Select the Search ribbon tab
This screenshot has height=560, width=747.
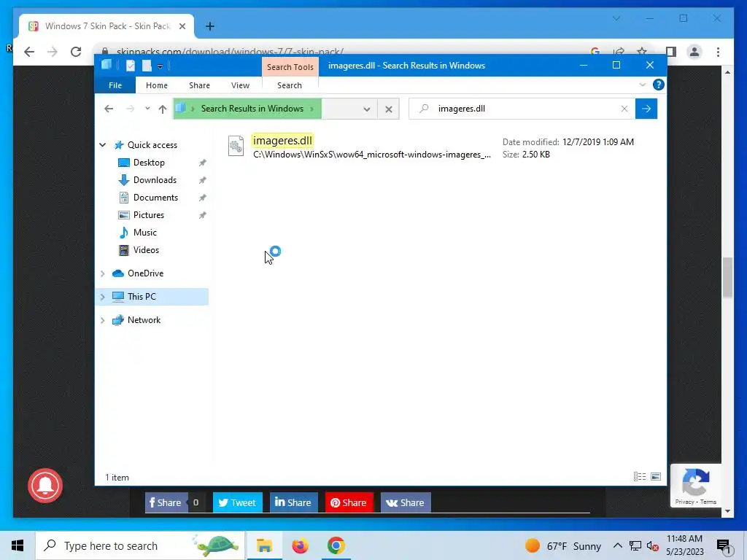coord(290,85)
